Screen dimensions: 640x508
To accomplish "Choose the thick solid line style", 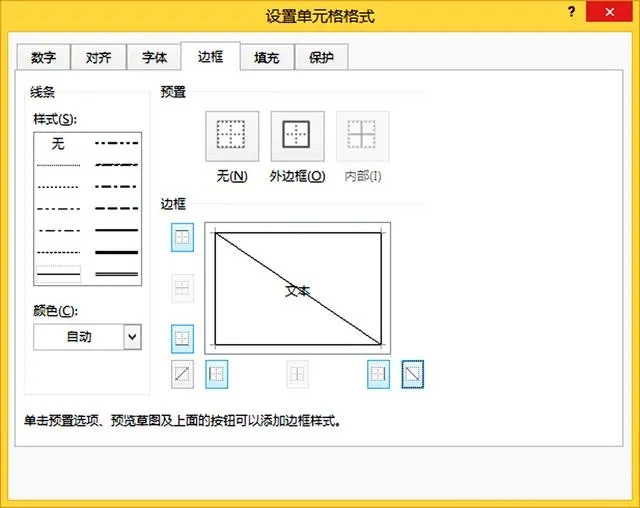I will coord(117,252).
